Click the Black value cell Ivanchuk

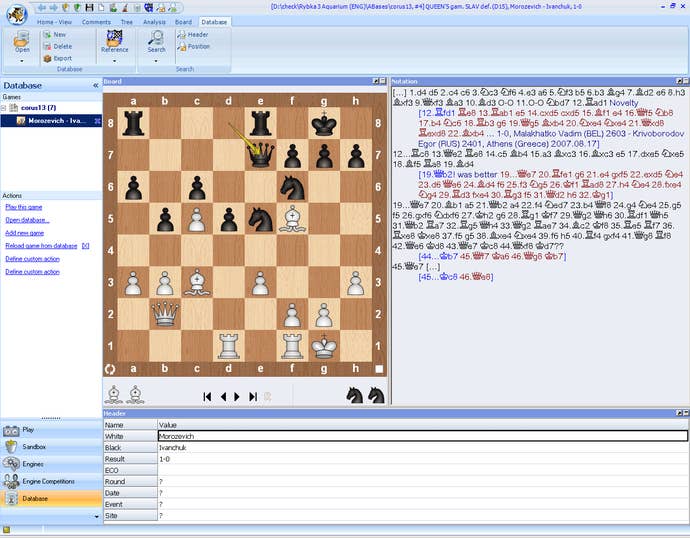coord(422,447)
